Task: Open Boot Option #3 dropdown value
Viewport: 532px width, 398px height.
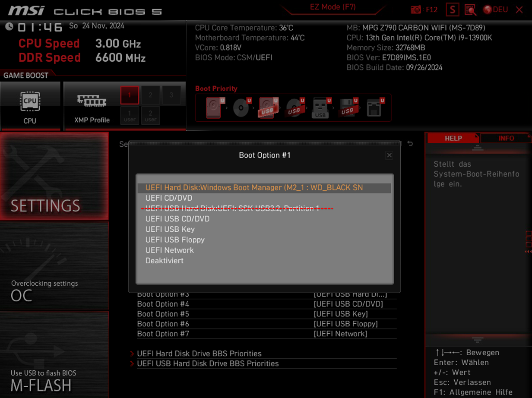Action: point(350,294)
